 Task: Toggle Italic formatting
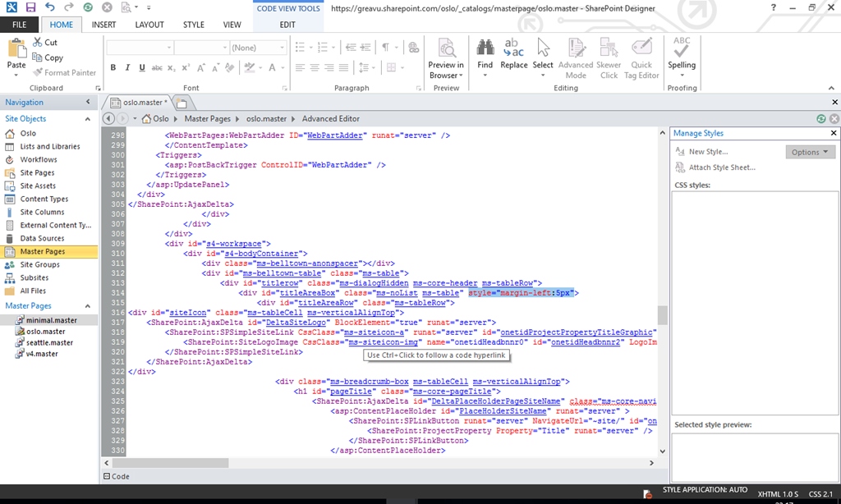pos(127,68)
